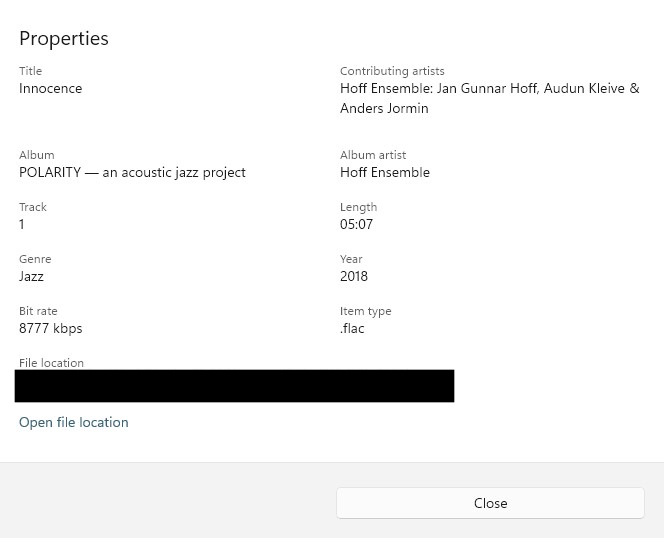Click the genre value Jazz

[x=31, y=276]
